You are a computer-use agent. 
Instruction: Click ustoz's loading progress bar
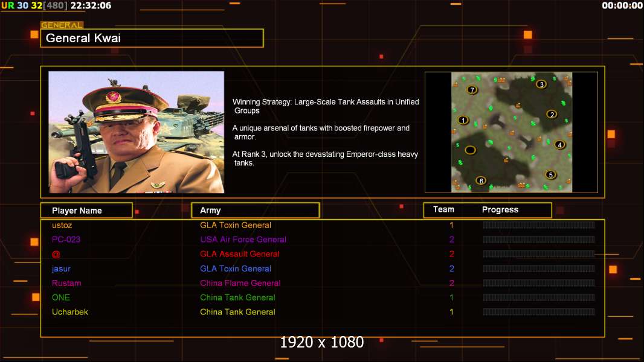(539, 224)
